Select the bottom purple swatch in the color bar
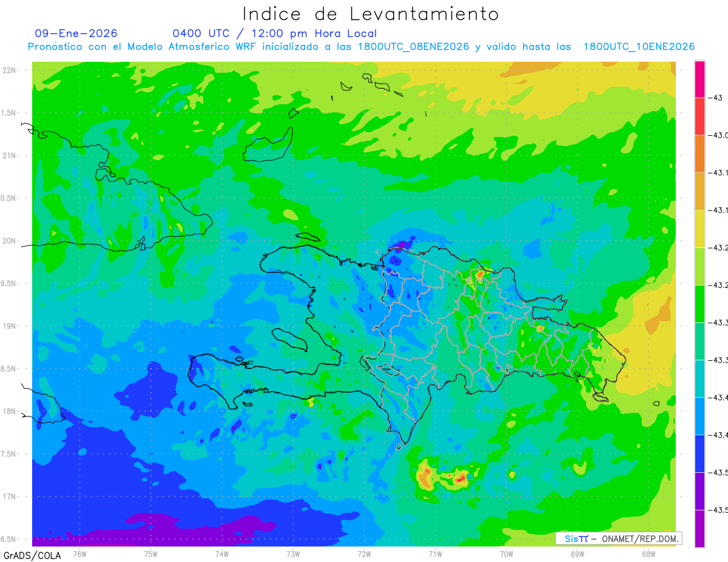728x562 pixels. 699,529
